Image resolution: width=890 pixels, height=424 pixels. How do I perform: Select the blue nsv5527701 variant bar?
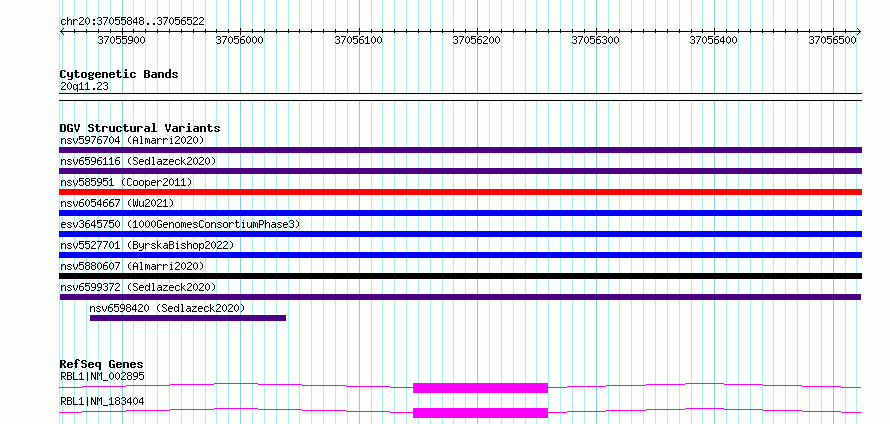pyautogui.click(x=460, y=255)
